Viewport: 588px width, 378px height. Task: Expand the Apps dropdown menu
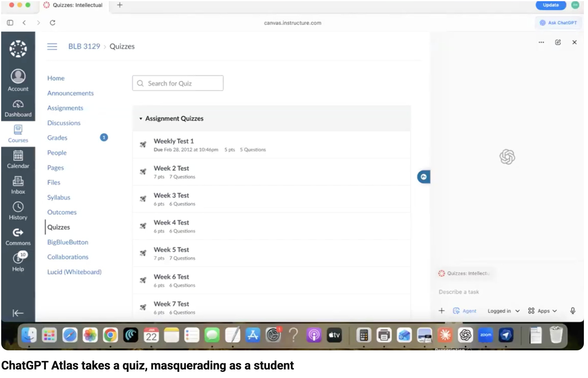click(x=542, y=311)
